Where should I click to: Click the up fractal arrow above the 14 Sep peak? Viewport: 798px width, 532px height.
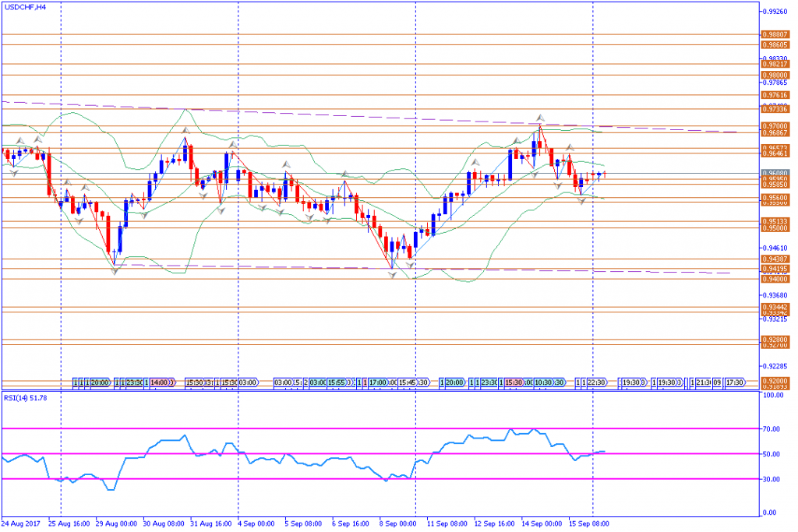click(x=539, y=118)
